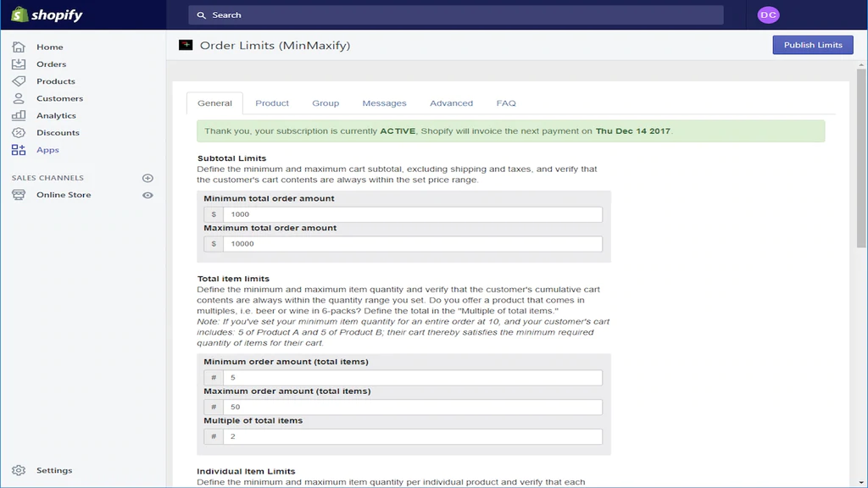Open the Online Store sales channel

click(64, 195)
